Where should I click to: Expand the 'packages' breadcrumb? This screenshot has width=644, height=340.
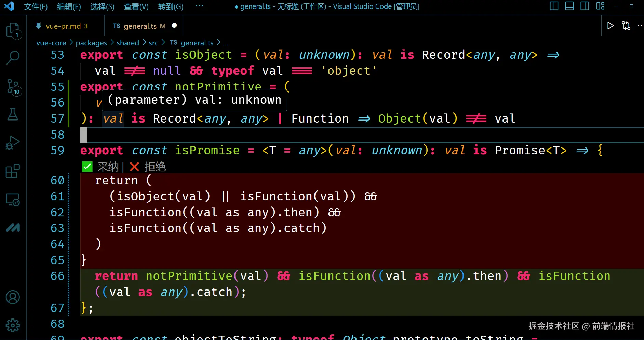pos(91,43)
